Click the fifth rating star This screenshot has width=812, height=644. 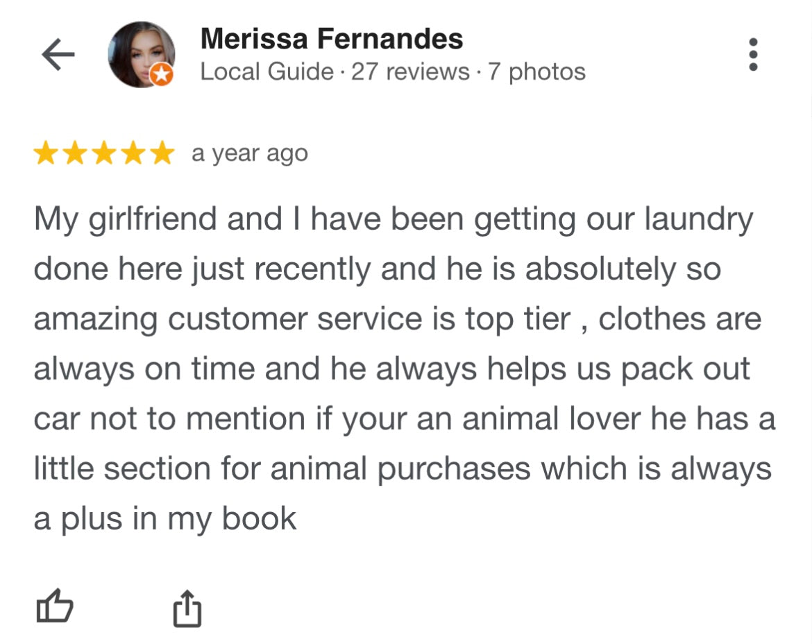(x=160, y=153)
